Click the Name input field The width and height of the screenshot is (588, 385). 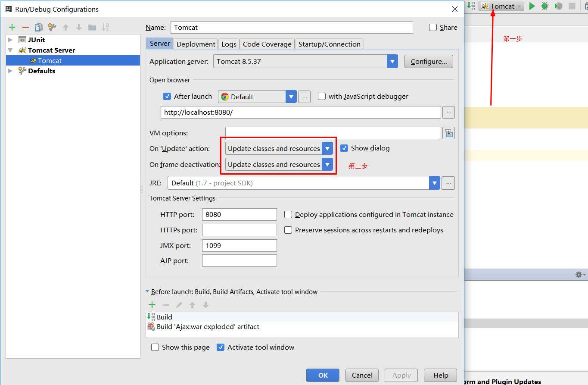tap(292, 27)
